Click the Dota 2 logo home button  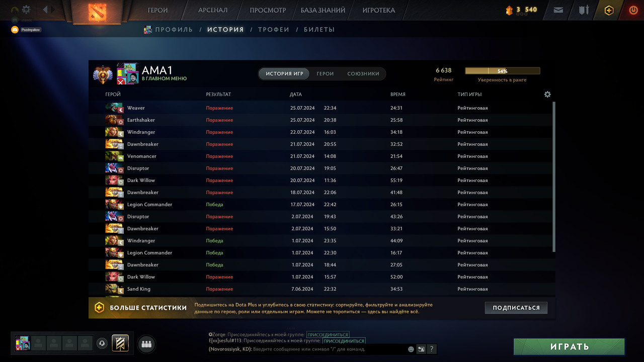pos(97,11)
